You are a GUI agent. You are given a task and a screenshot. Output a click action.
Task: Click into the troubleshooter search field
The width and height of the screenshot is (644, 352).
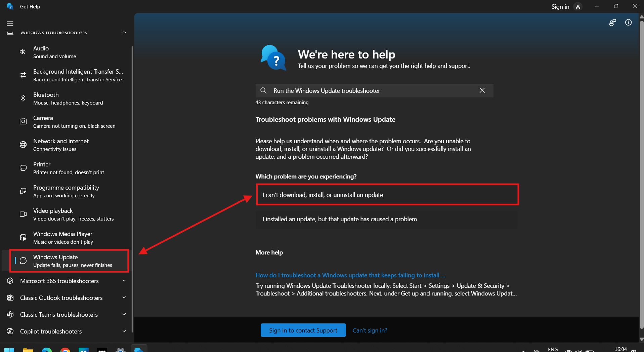(x=374, y=90)
